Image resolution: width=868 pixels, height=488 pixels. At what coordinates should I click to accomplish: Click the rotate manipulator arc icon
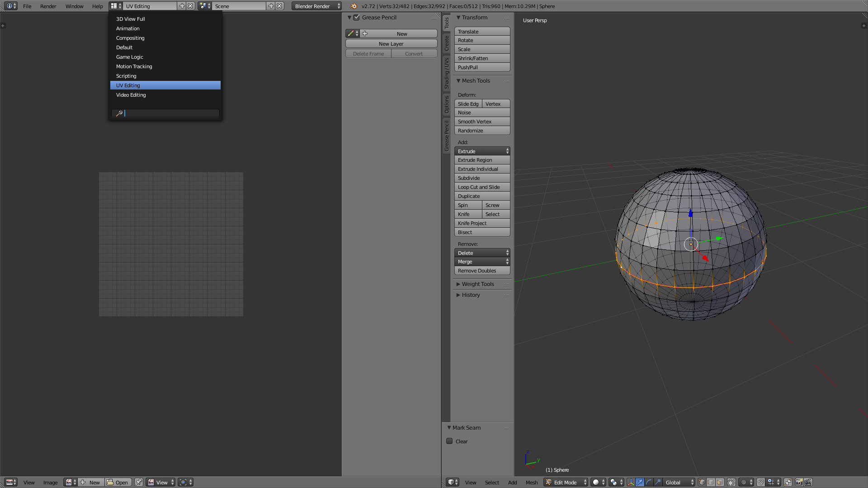[x=649, y=482]
